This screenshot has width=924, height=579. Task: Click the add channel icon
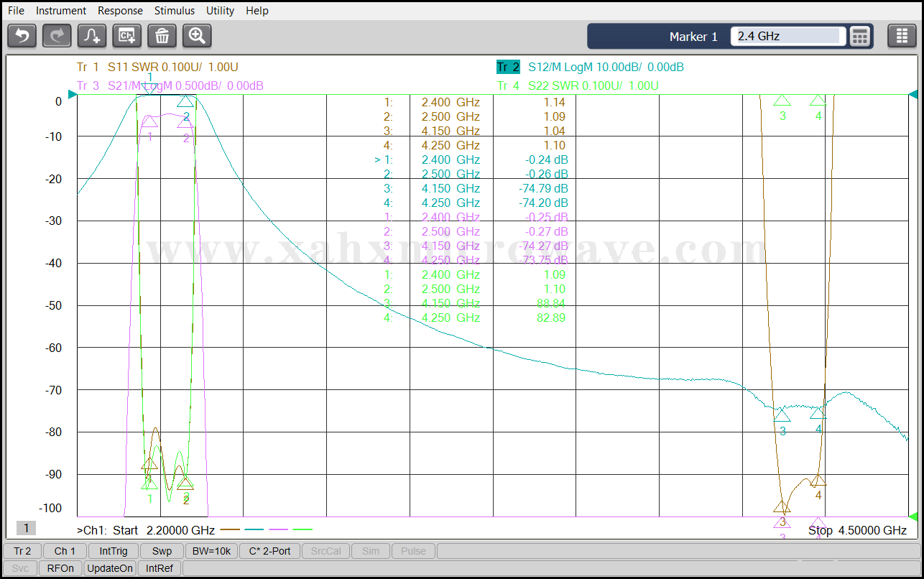pos(127,35)
